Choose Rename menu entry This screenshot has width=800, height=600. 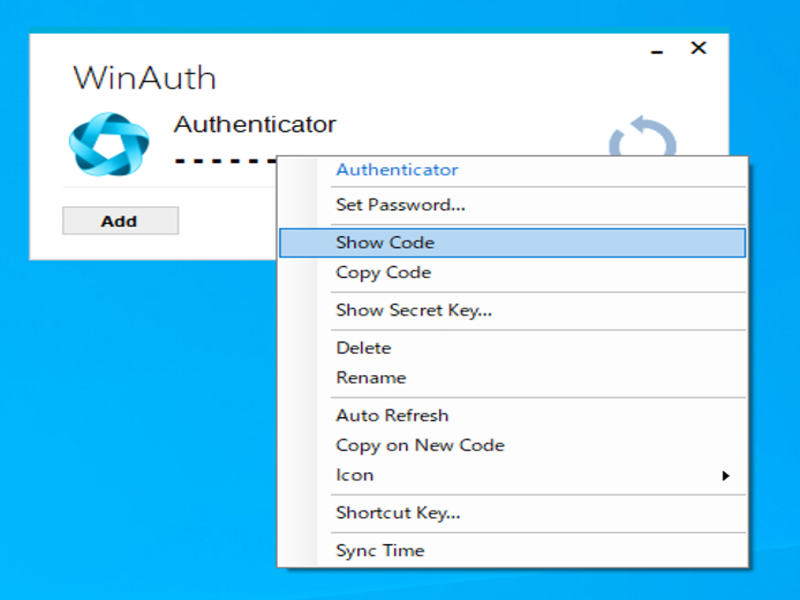point(512,378)
